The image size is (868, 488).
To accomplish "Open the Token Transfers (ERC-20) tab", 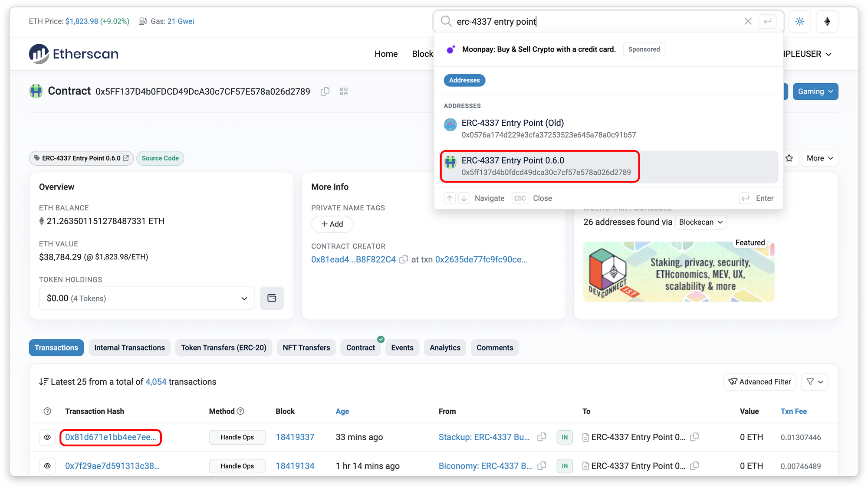I will [224, 348].
